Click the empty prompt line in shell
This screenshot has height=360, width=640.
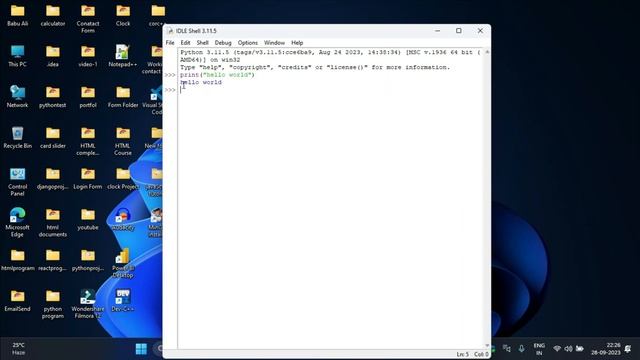(331, 90)
